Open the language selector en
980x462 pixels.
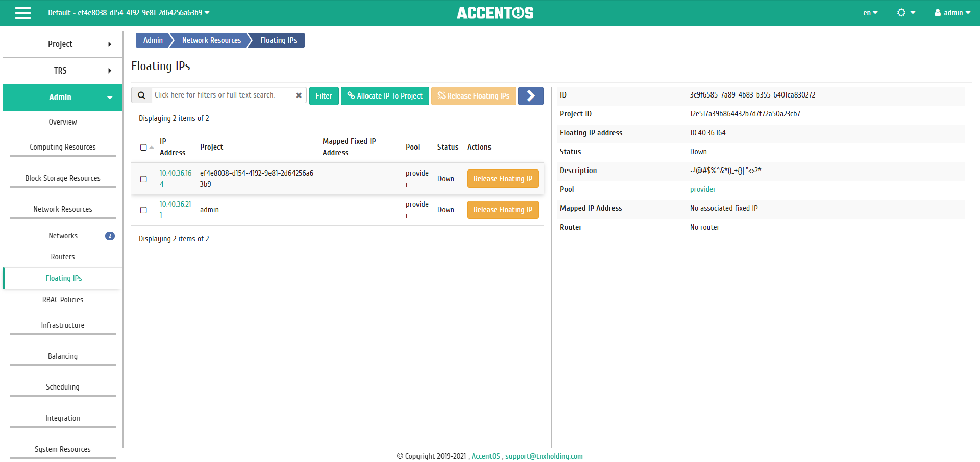870,13
